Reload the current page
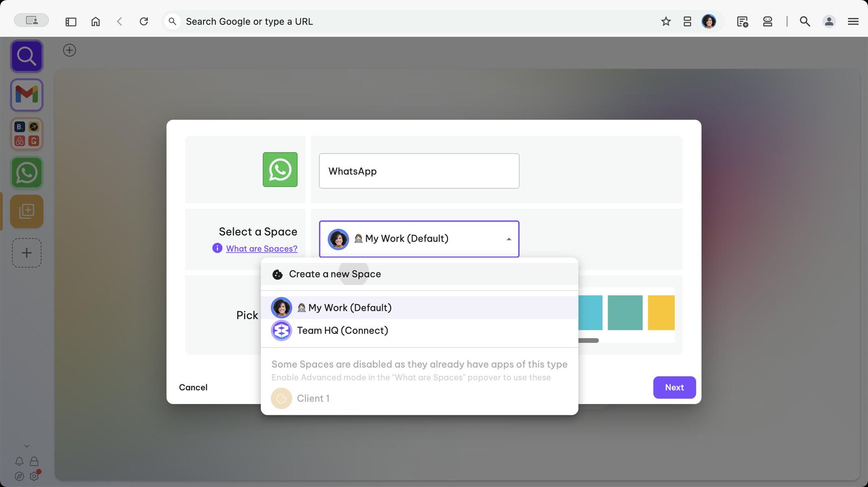 point(144,22)
